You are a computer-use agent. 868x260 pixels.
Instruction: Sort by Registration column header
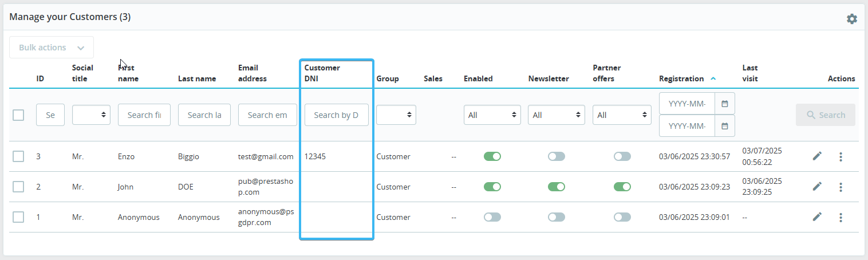681,78
